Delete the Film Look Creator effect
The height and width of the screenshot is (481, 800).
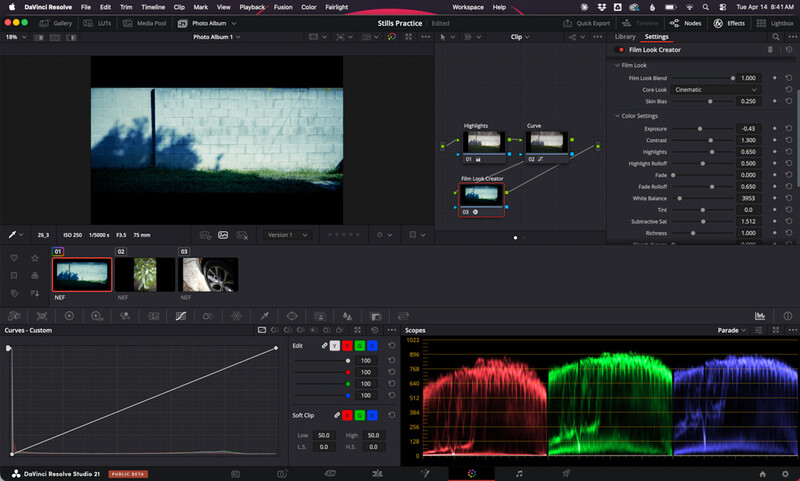point(770,50)
